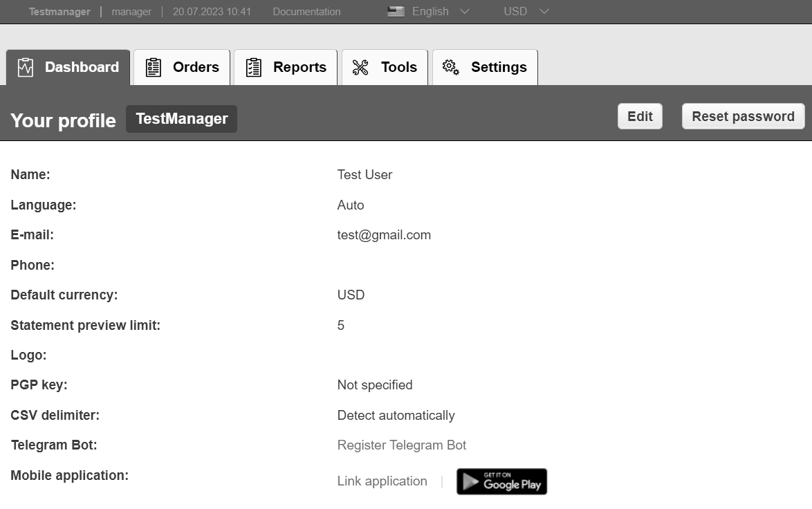This screenshot has height=509, width=812.
Task: Open the English language dropdown
Action: coord(430,12)
